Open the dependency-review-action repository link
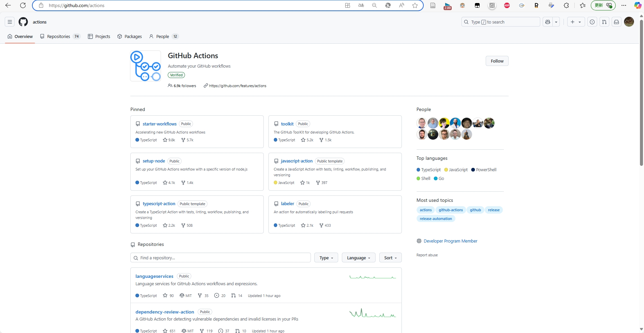Image resolution: width=644 pixels, height=333 pixels. click(x=165, y=312)
